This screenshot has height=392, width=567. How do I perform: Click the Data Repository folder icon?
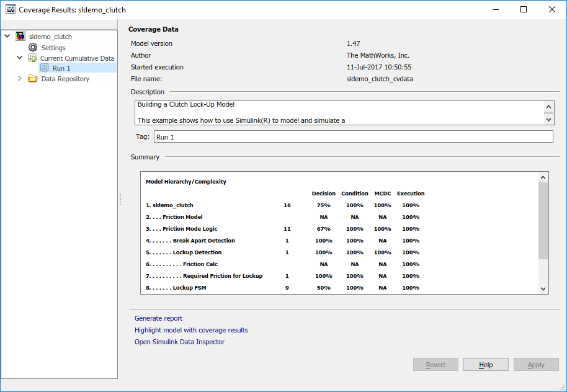(33, 79)
